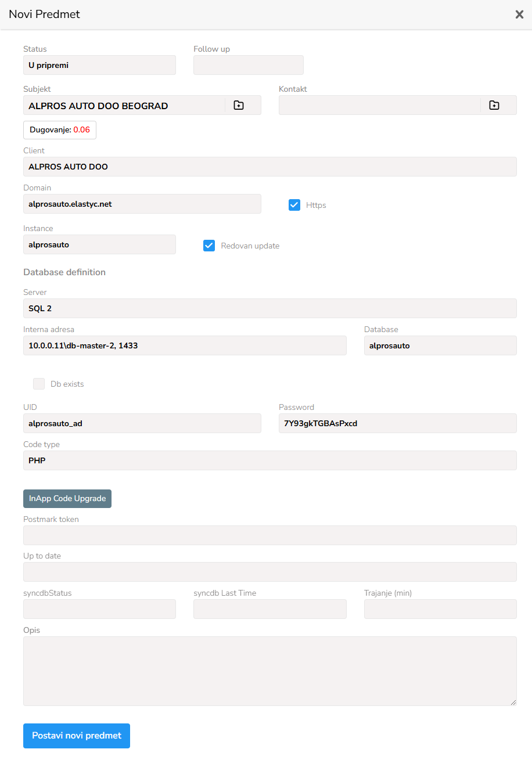The width and height of the screenshot is (532, 778).
Task: Click into the Follow up field
Action: (248, 66)
